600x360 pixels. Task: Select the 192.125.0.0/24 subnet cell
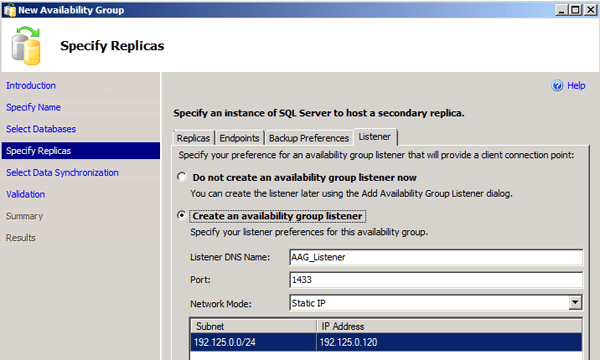(x=254, y=342)
